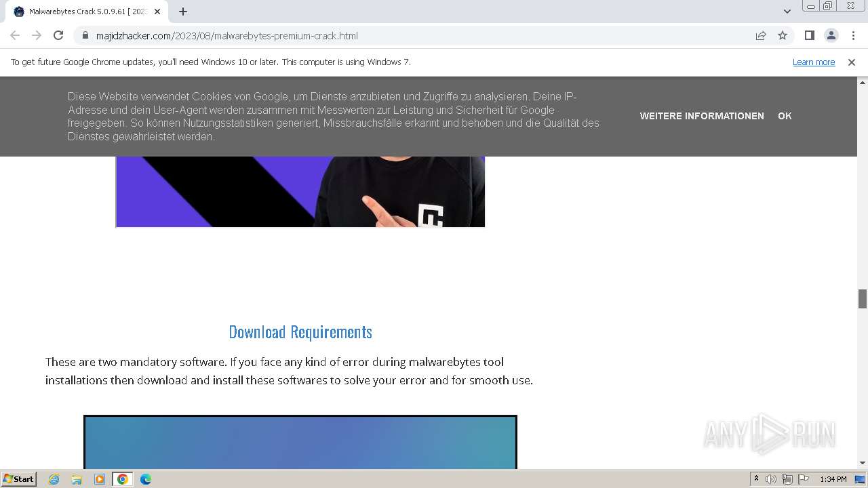Image resolution: width=868 pixels, height=488 pixels.
Task: Dismiss the Chrome update notification bar
Action: [x=852, y=62]
